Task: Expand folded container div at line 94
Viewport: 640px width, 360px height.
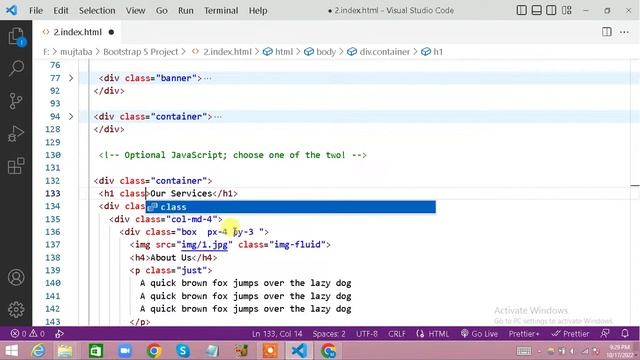Action: coord(71,116)
